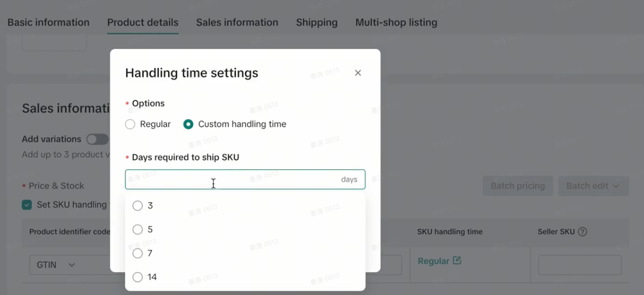Screen dimensions: 644x295
Task: Select Custom handling time radio button
Action: [188, 124]
